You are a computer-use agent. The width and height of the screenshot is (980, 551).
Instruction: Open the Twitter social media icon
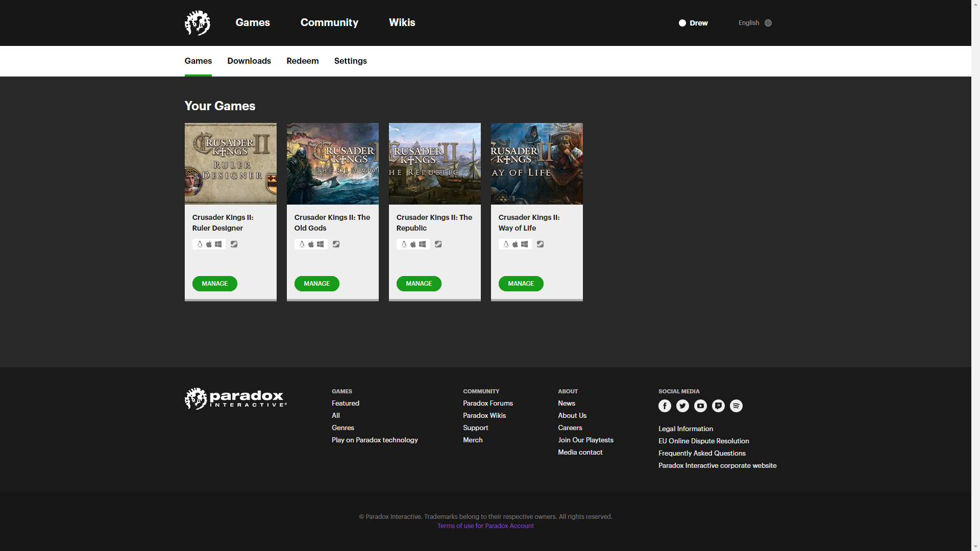[x=682, y=406]
